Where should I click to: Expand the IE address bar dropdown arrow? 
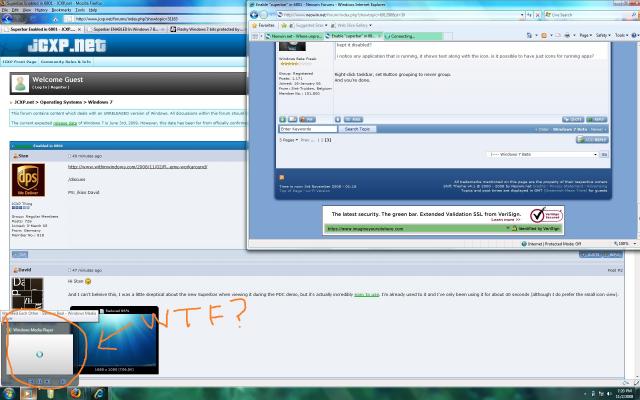tap(522, 15)
